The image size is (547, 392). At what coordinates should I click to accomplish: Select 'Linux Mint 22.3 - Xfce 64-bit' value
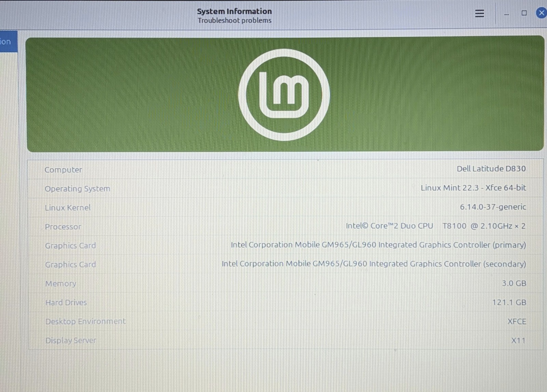click(x=473, y=188)
